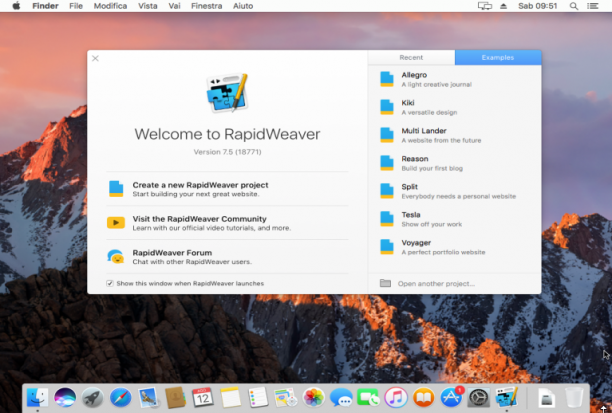Screen dimensions: 612x413
Task: Open the Voyager example project icon
Action: tap(387, 247)
